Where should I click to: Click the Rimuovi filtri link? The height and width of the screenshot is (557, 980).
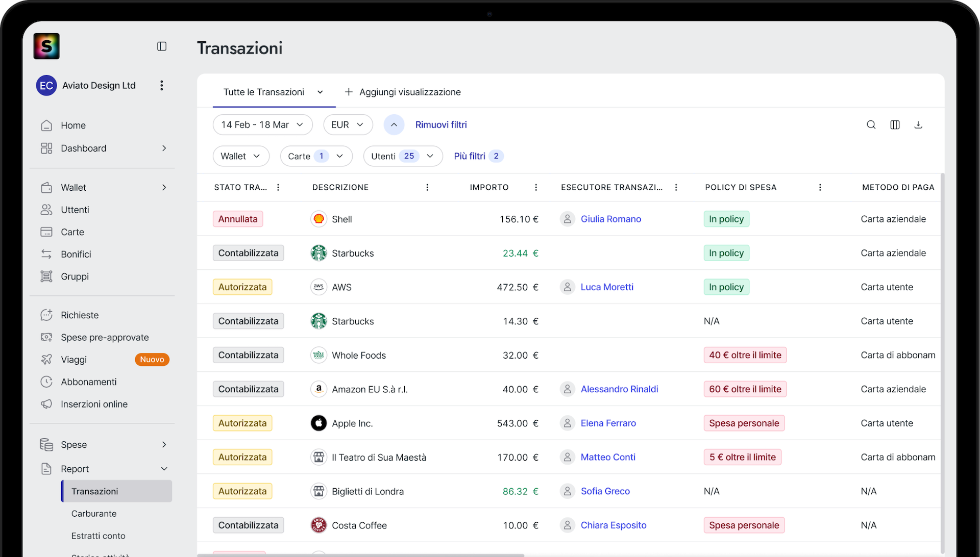(440, 125)
